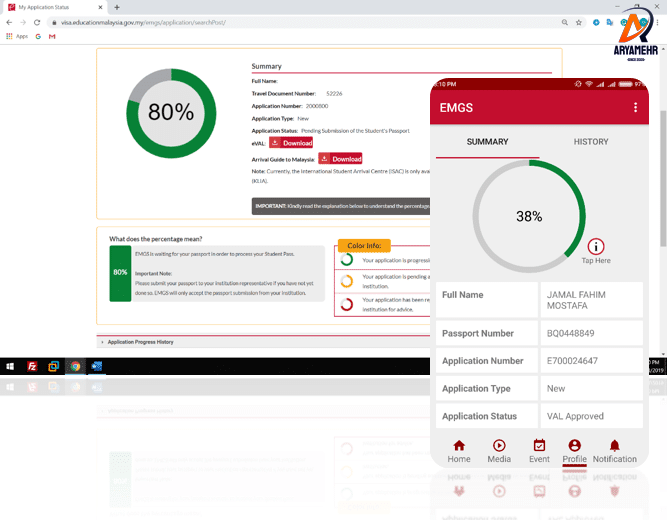667x520 pixels.
Task: Download the Arrival Guide to Malaysia
Action: tap(340, 159)
